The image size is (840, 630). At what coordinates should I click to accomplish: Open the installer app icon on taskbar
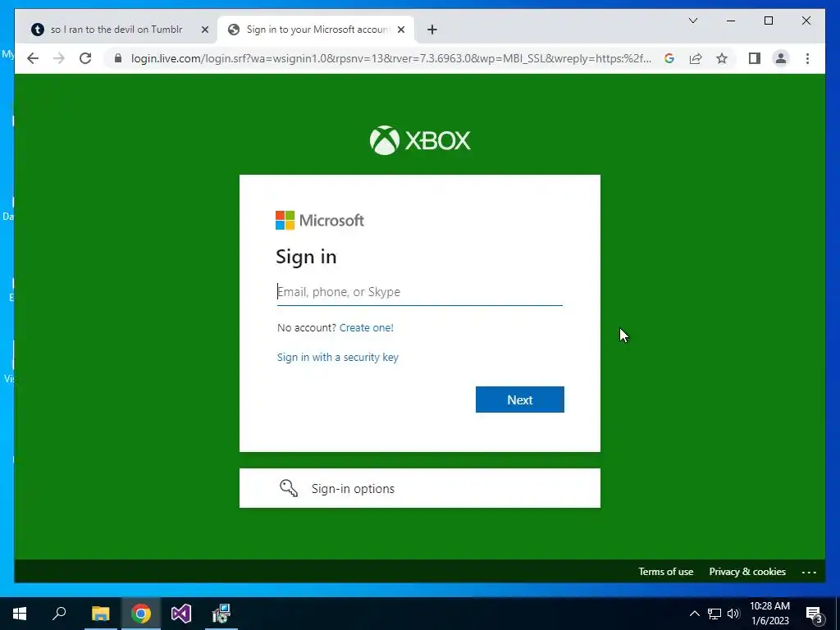[x=221, y=614]
